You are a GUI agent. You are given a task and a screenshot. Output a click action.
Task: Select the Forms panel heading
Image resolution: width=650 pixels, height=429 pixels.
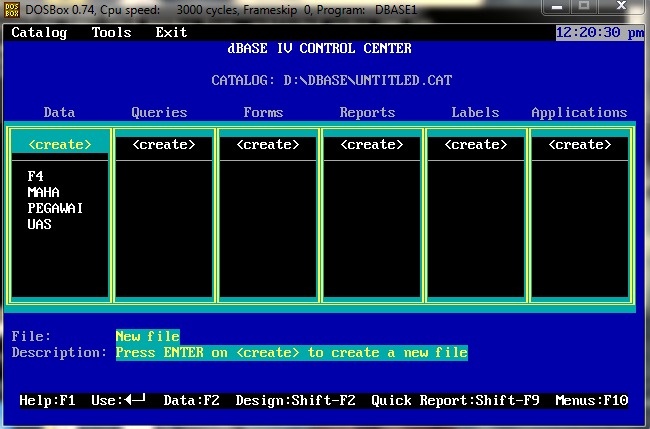tap(263, 112)
